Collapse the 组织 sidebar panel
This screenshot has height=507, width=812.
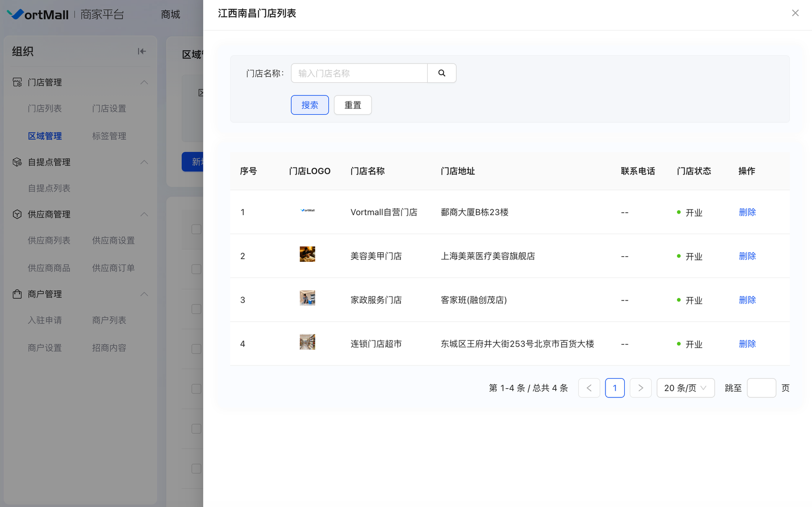point(142,51)
